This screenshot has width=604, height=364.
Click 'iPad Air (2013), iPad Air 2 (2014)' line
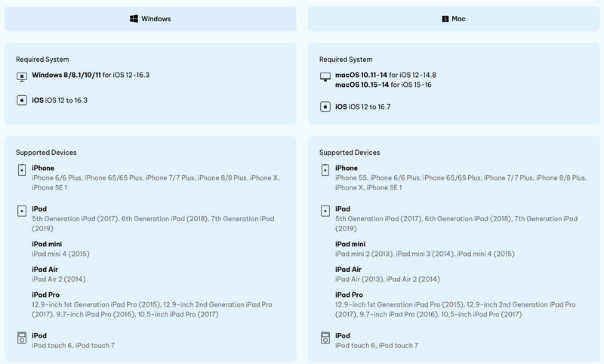(387, 279)
